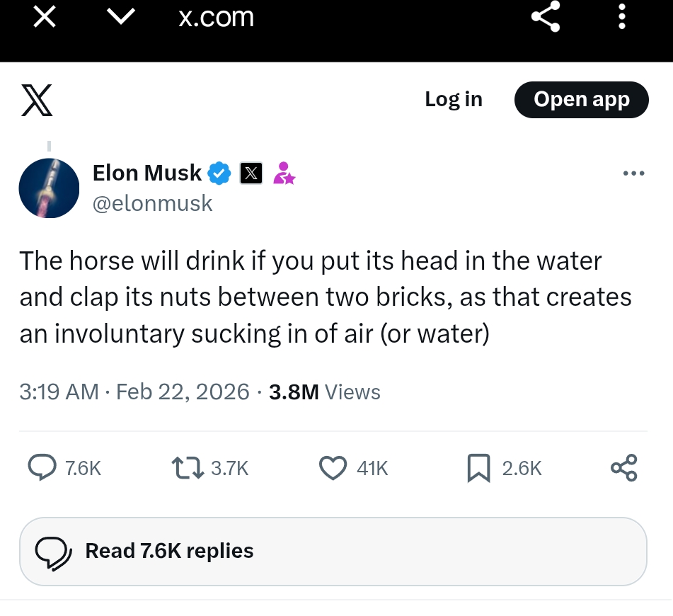Tap the X affiliation badge

click(x=251, y=173)
